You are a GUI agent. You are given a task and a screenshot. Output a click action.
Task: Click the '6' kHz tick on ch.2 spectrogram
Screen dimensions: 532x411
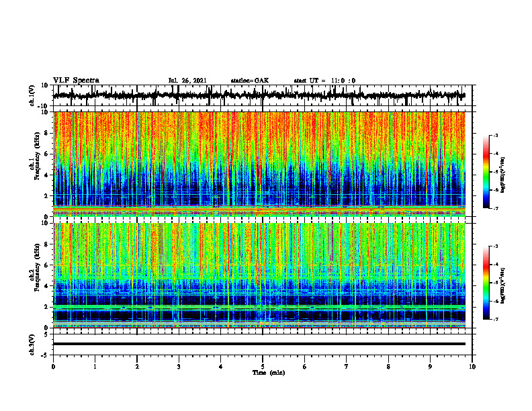tap(47, 265)
